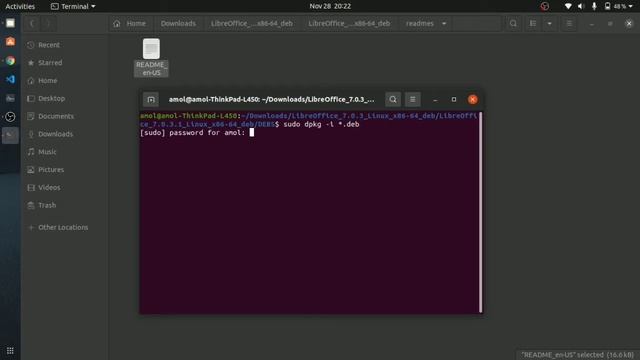640x360 pixels.
Task: Click the terminal title bar text
Action: pos(271,99)
